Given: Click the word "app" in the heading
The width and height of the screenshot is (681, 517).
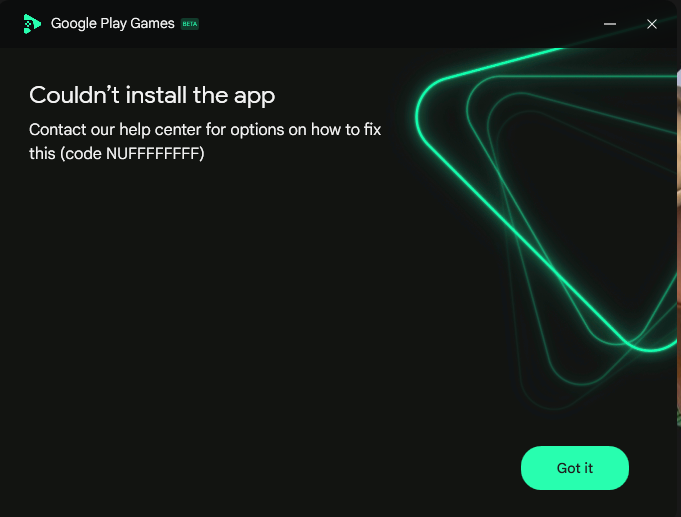Looking at the screenshot, I should point(255,96).
